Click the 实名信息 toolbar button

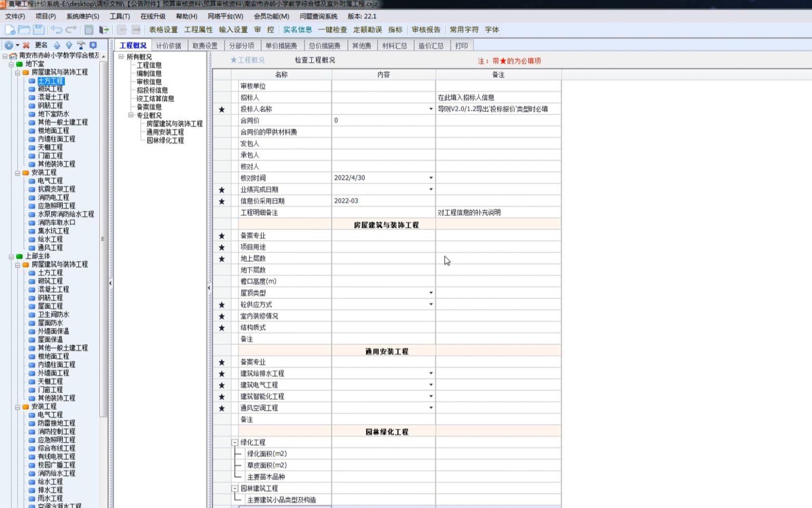click(298, 30)
